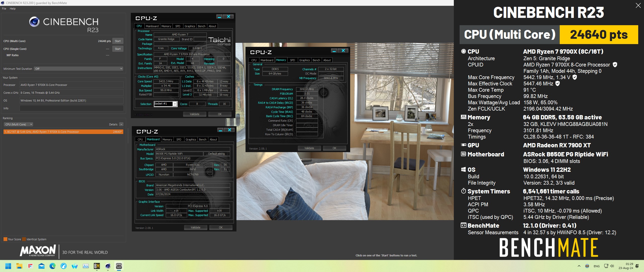This screenshot has height=272, width=644.
Task: Launch the red F app in taskbar
Action: coord(30,266)
